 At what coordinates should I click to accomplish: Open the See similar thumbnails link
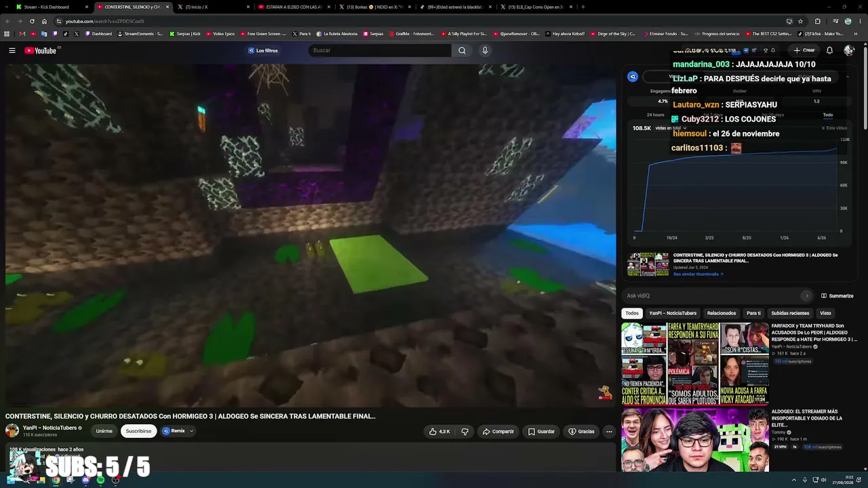coord(698,274)
